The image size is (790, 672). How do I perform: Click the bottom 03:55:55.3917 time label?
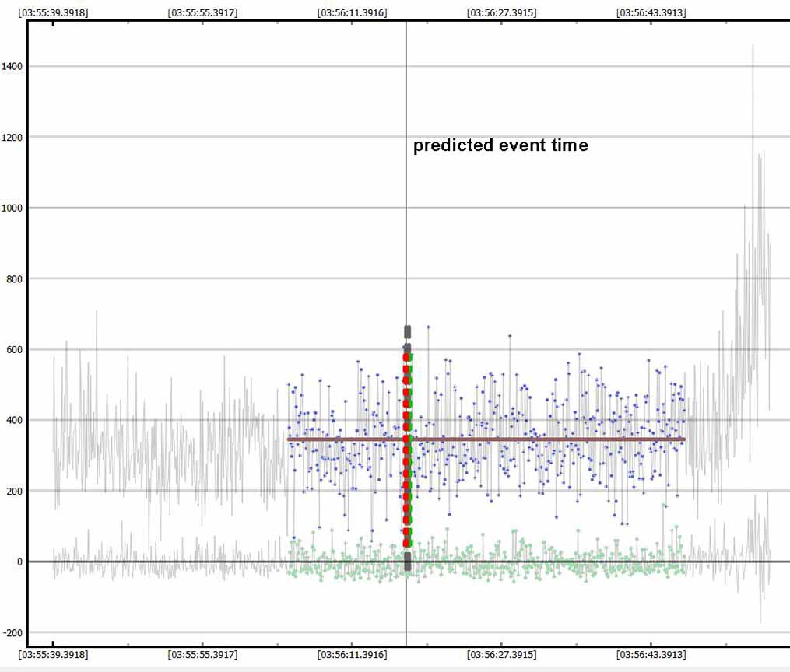coord(202,654)
